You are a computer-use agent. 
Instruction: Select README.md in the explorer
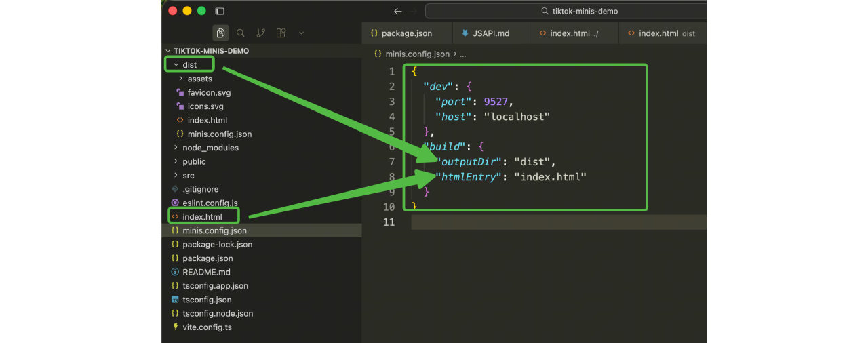(x=206, y=272)
